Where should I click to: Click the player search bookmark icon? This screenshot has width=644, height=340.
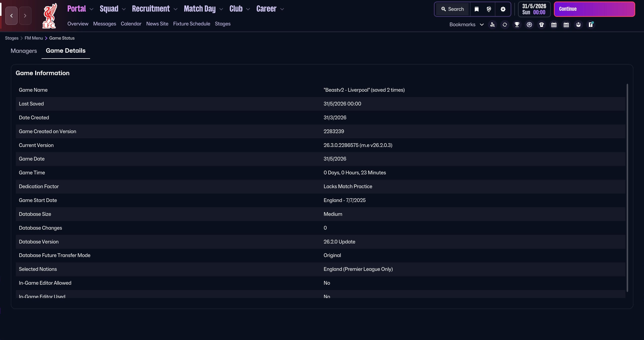click(x=492, y=25)
